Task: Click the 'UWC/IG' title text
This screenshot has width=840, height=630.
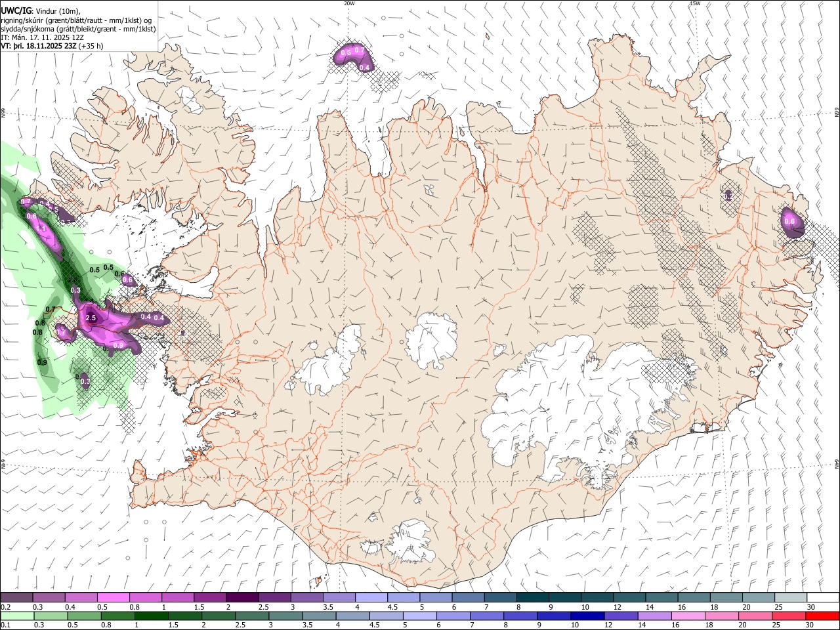Action: 16,10
